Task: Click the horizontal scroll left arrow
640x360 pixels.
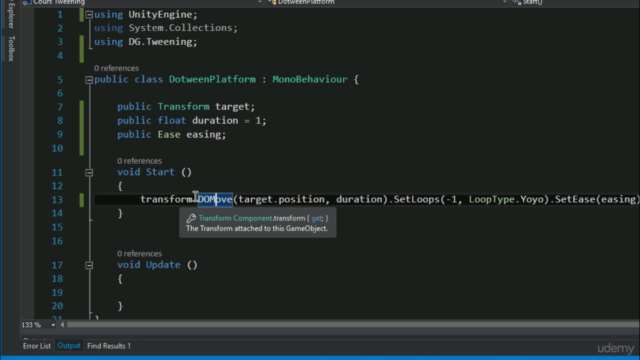Action: click(62, 325)
